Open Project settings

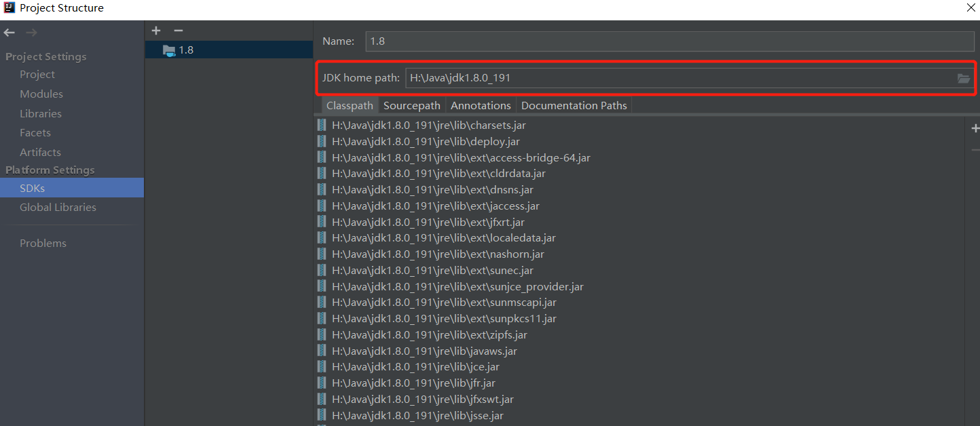[37, 75]
